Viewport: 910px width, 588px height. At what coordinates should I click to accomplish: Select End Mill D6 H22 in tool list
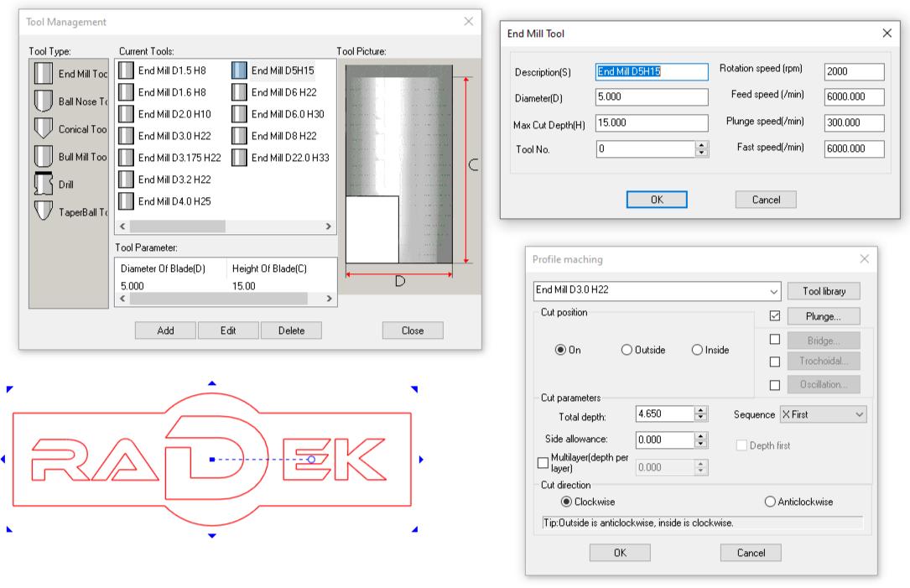pos(283,92)
